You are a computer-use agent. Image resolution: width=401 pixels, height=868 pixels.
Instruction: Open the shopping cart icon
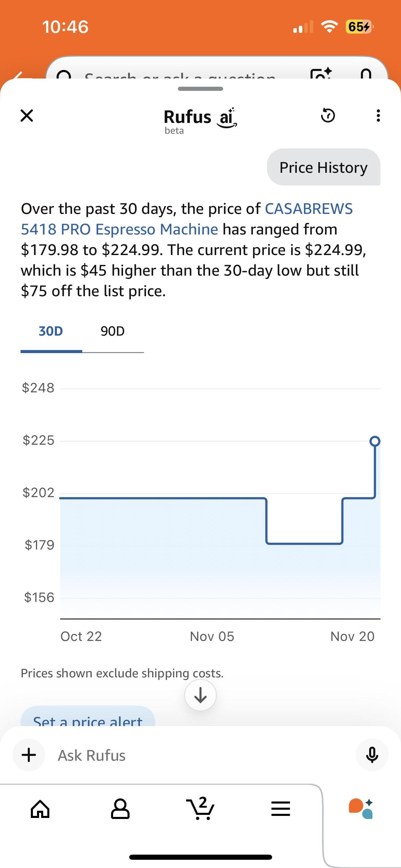pyautogui.click(x=200, y=809)
